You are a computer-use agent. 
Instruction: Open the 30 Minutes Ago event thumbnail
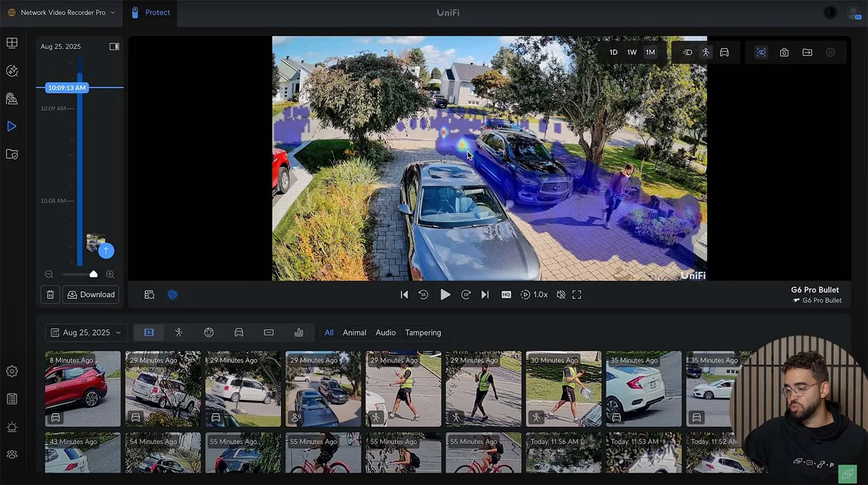[x=564, y=388]
